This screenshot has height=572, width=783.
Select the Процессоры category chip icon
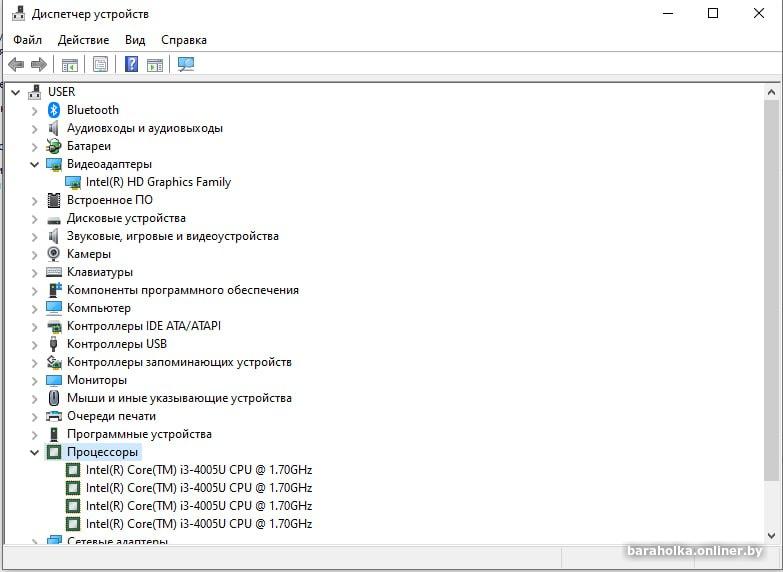pyautogui.click(x=54, y=452)
